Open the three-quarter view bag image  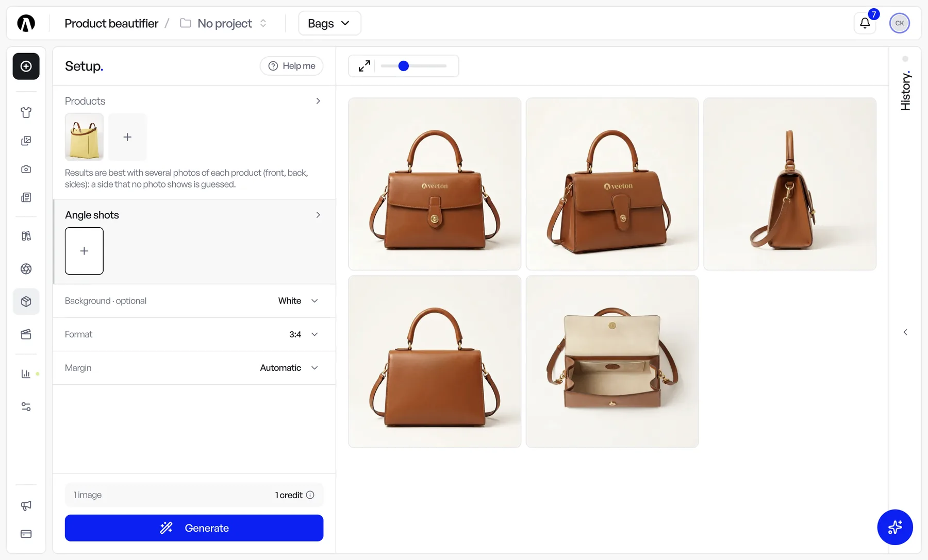(612, 184)
